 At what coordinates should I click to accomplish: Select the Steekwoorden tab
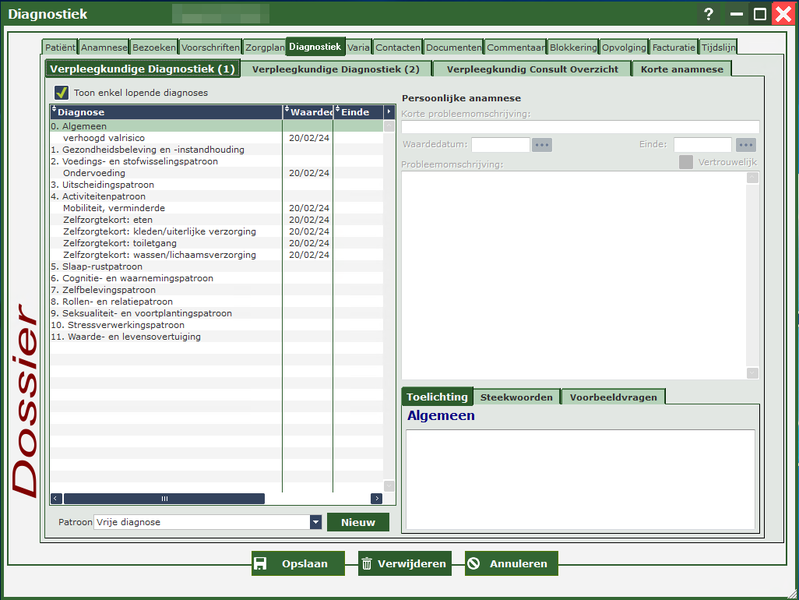pyautogui.click(x=516, y=397)
